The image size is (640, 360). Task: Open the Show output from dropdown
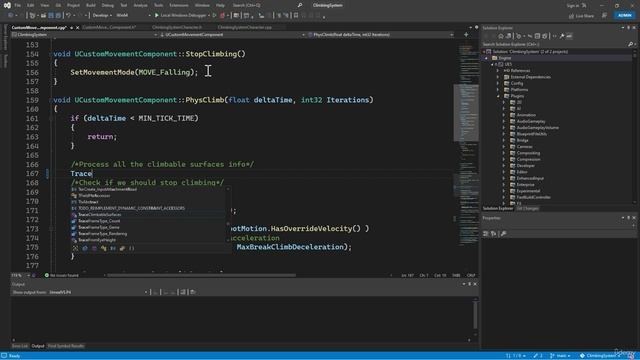pos(98,292)
